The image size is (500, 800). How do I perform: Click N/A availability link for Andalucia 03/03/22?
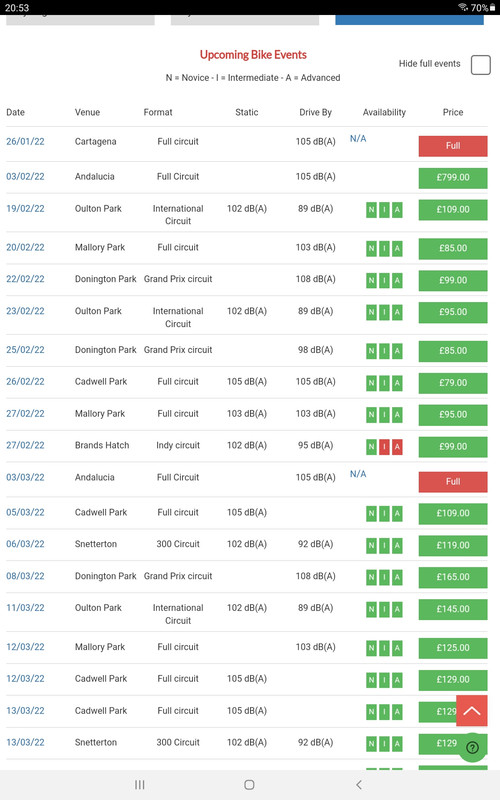point(358,473)
